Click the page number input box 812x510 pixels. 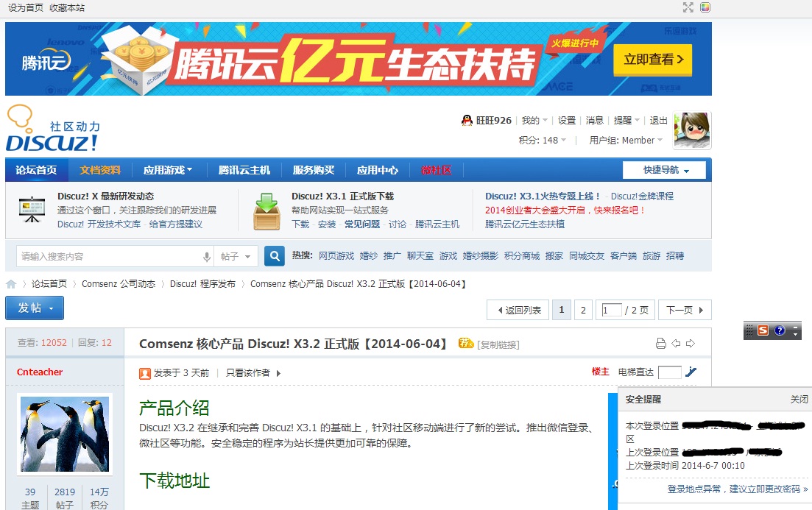[611, 310]
